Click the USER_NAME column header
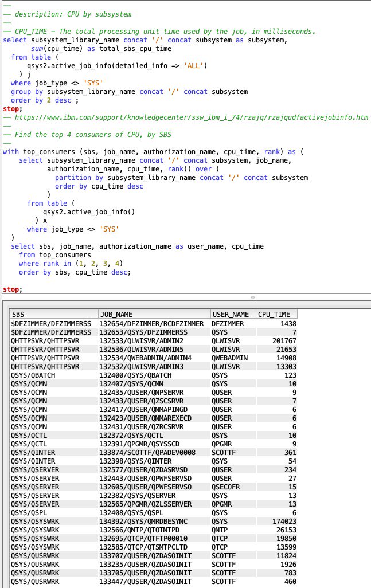This screenshot has height=588, width=371. click(x=233, y=314)
